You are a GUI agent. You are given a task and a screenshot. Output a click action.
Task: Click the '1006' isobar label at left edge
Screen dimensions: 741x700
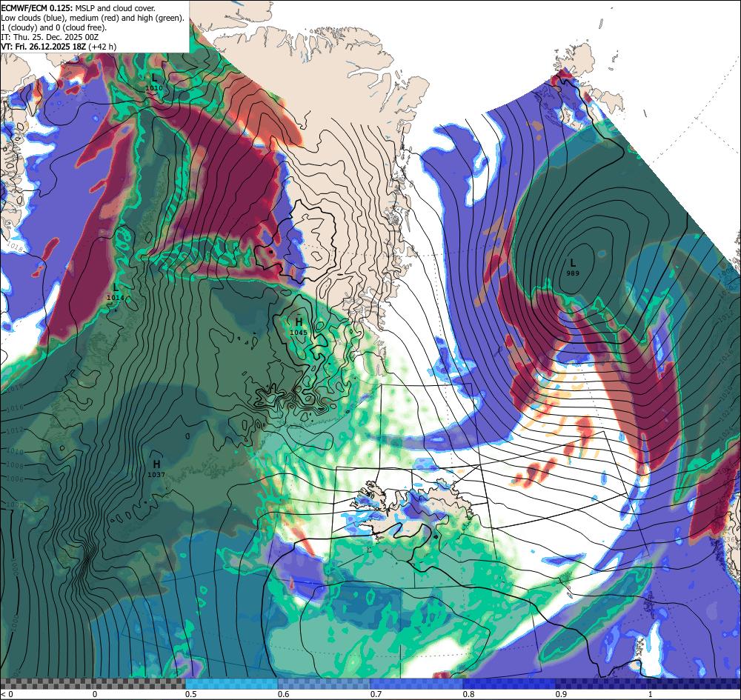point(15,479)
